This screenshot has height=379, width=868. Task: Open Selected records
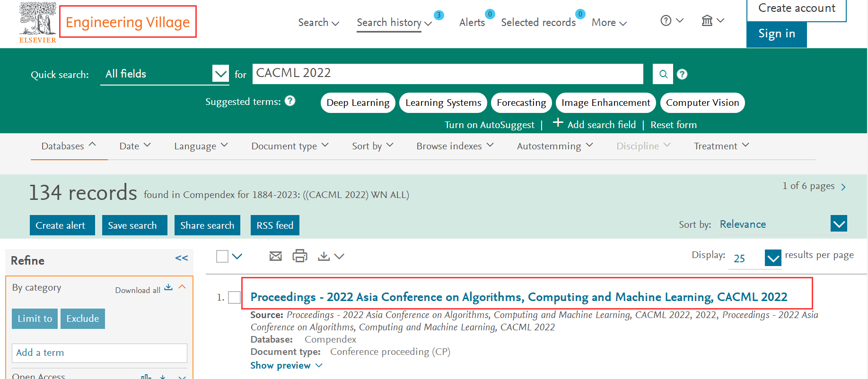point(538,22)
